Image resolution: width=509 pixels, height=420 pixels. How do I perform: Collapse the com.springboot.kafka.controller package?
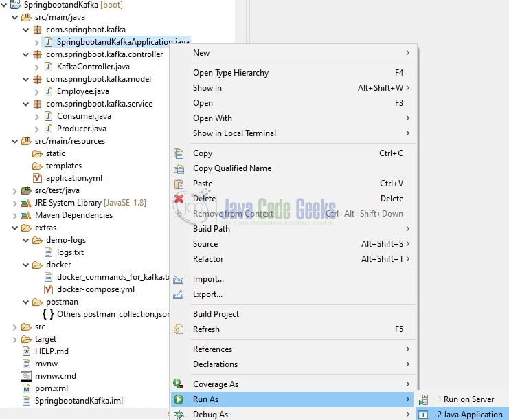coord(25,54)
